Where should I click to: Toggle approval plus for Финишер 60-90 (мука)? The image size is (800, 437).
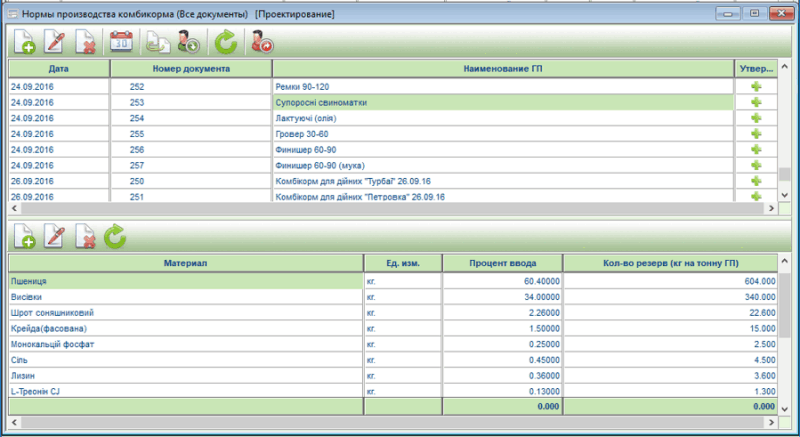click(756, 165)
